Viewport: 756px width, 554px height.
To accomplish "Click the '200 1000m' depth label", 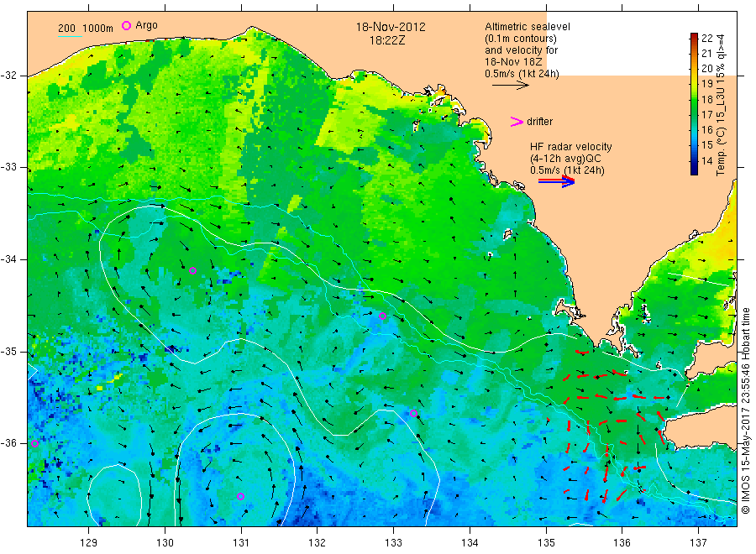I will [86, 29].
